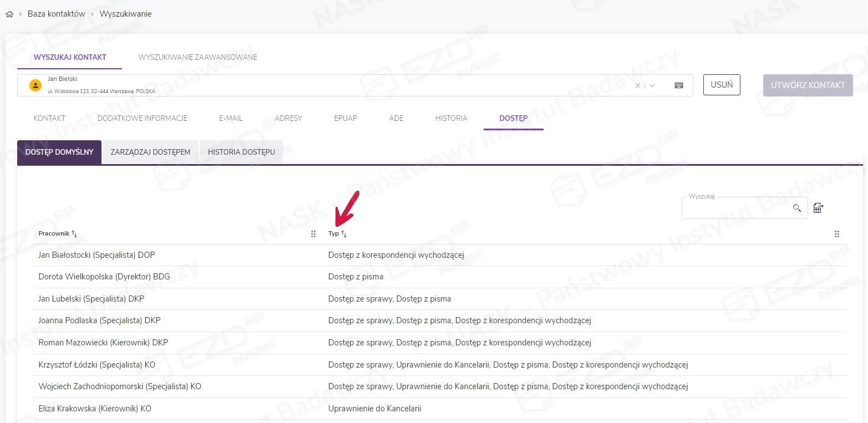Go to the Wyszukiwanie zaawansowane tab

coord(197,57)
